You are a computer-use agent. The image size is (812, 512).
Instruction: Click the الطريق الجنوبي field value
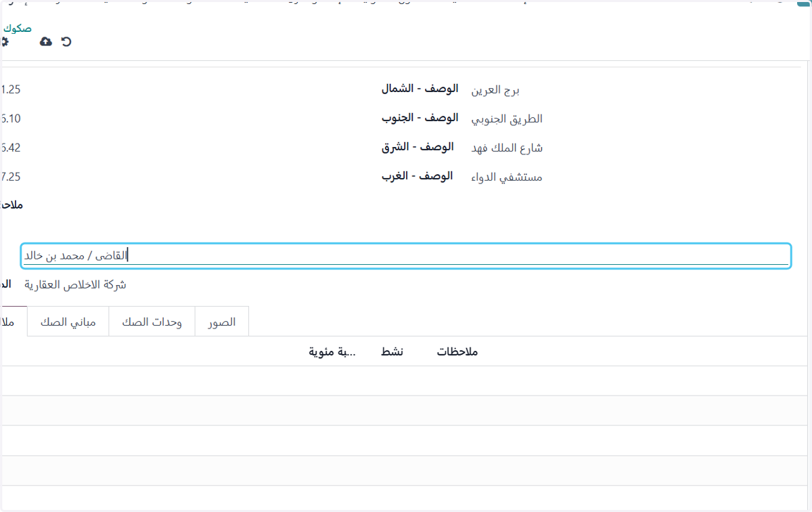pos(507,119)
